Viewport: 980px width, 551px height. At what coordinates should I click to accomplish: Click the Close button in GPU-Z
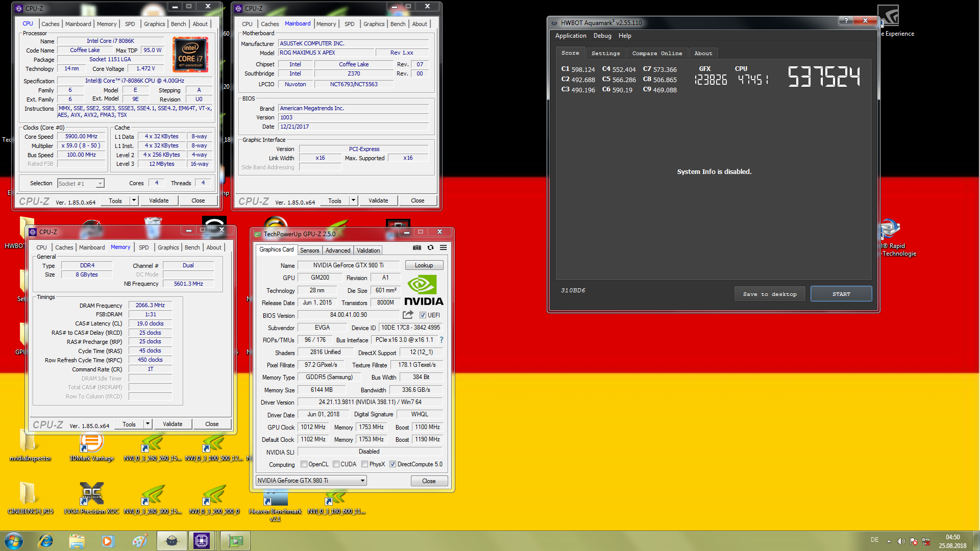429,481
